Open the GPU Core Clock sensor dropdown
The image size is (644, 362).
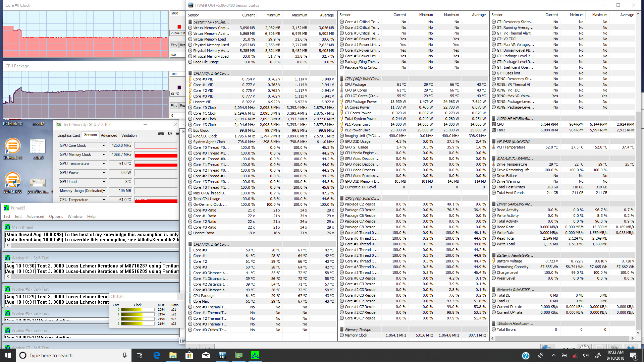tap(104, 145)
